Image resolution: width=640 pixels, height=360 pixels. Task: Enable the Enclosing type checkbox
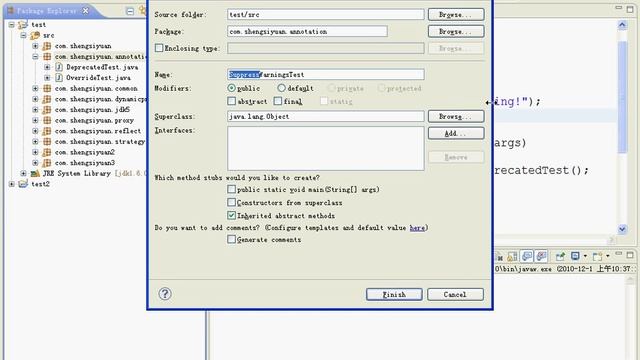[x=159, y=48]
